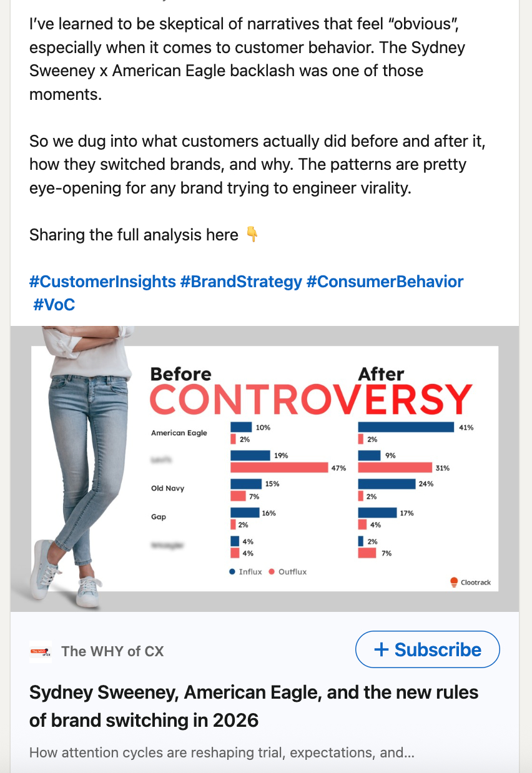Open The WHY of CX newsletter name
Image resolution: width=532 pixels, height=773 pixels.
click(112, 651)
